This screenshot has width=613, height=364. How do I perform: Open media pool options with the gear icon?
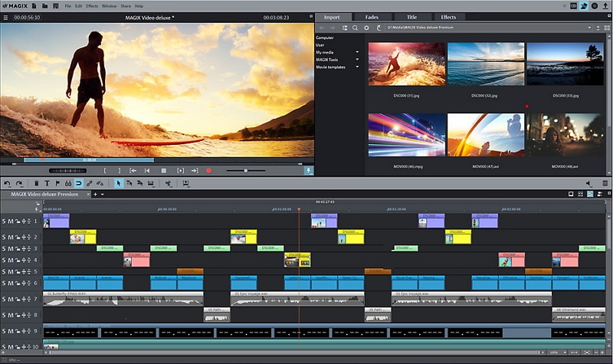[x=366, y=28]
